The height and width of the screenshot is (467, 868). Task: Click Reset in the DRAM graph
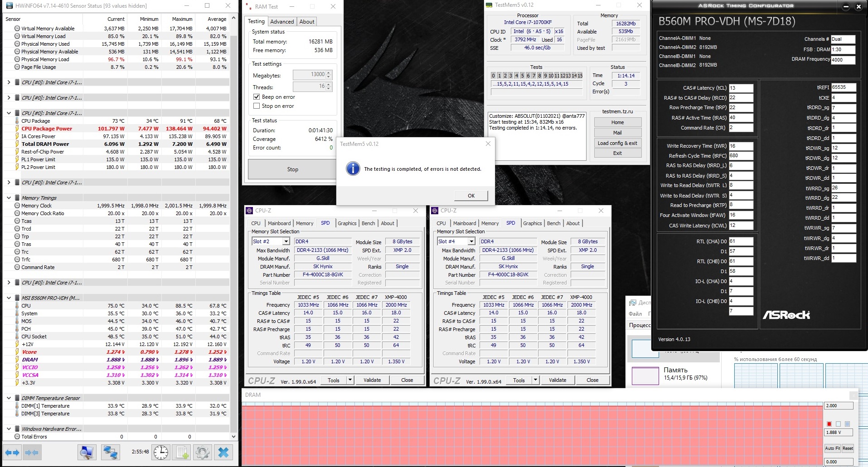(x=848, y=448)
